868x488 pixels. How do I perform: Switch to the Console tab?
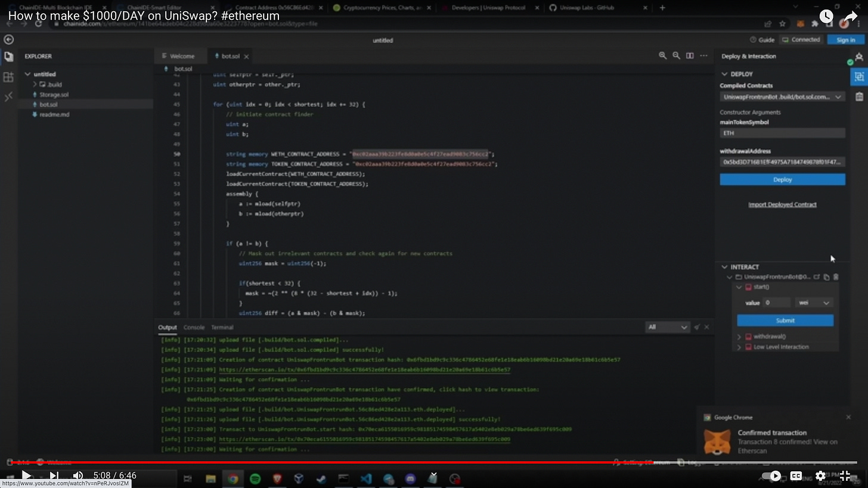pos(194,327)
